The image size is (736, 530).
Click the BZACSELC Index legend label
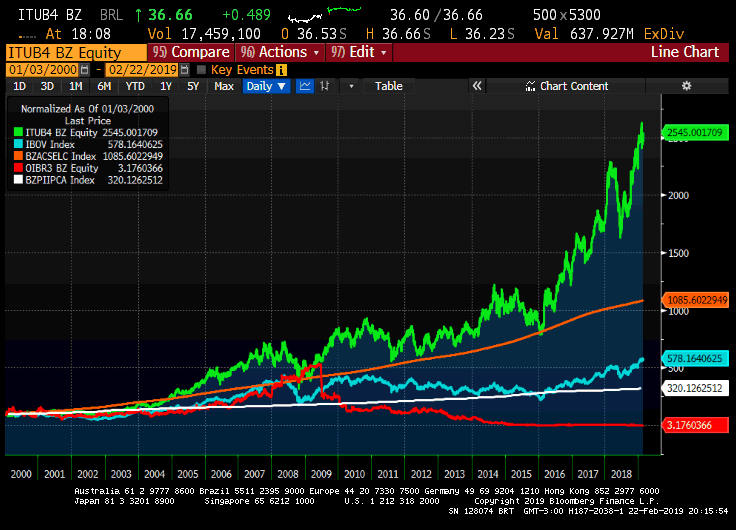coord(61,156)
